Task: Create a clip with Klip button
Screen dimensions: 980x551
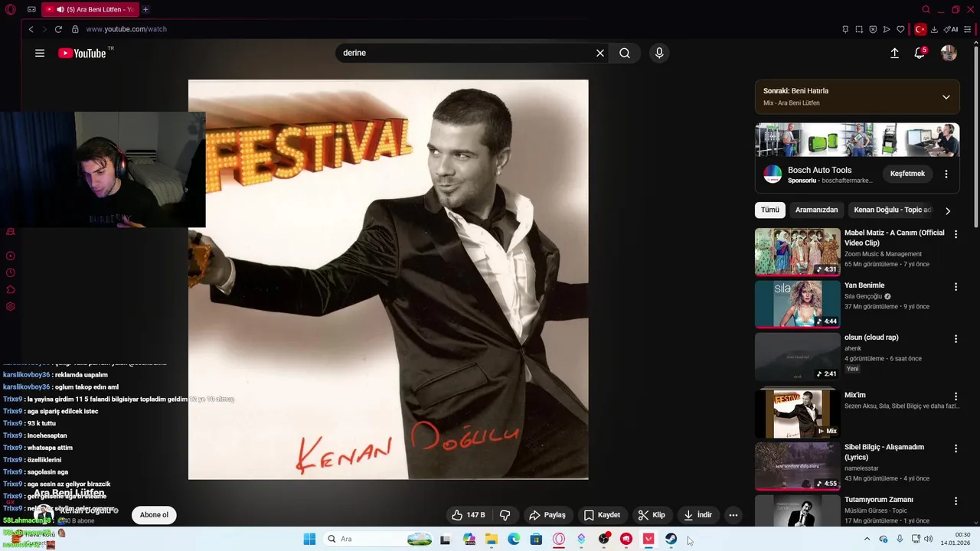Action: (652, 515)
